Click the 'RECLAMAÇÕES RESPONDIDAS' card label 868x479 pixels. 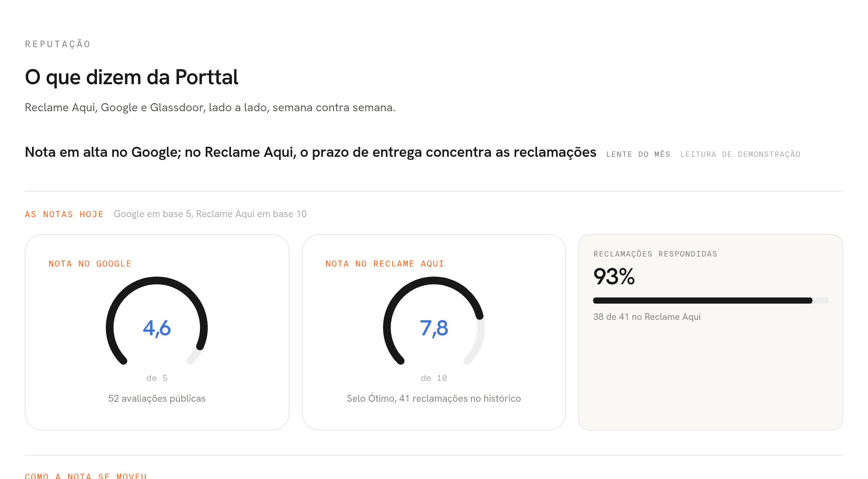pos(655,254)
